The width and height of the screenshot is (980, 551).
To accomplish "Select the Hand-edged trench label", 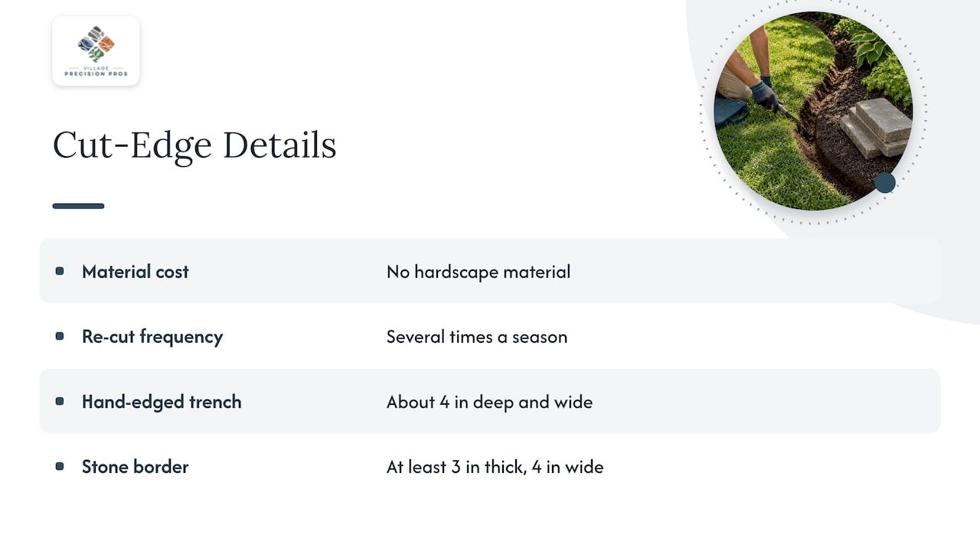I will tap(162, 402).
